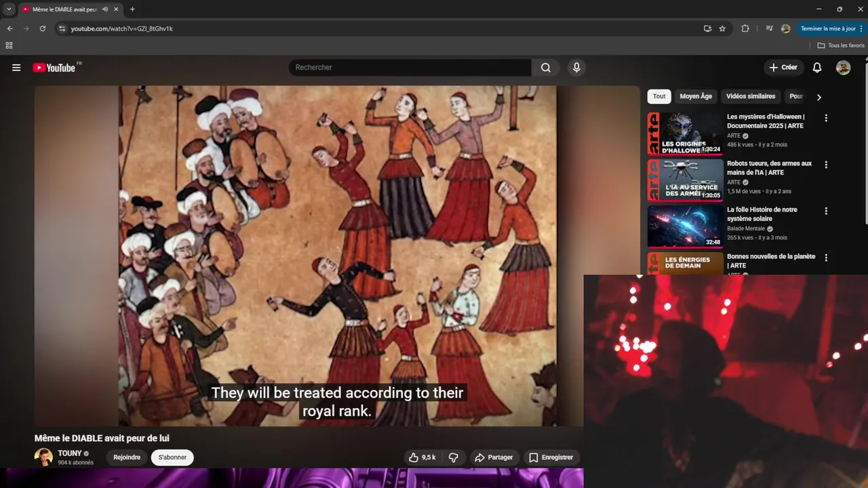This screenshot has height=488, width=868.
Task: Click the browser forward arrow
Action: click(x=26, y=28)
